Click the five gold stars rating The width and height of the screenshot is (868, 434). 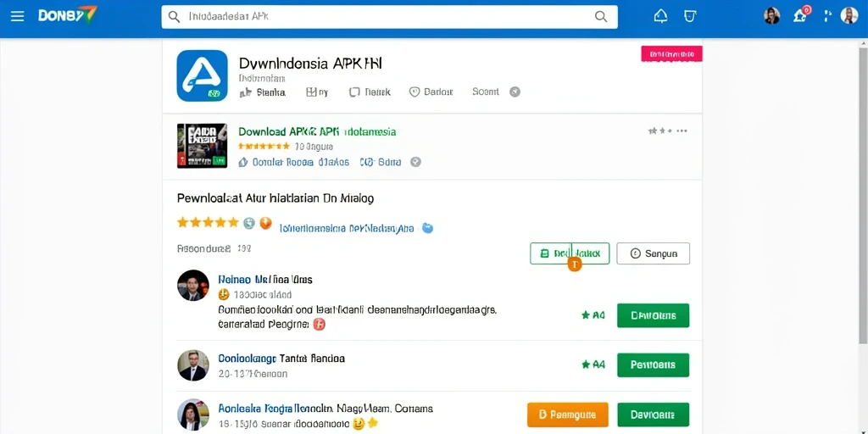pyautogui.click(x=208, y=223)
